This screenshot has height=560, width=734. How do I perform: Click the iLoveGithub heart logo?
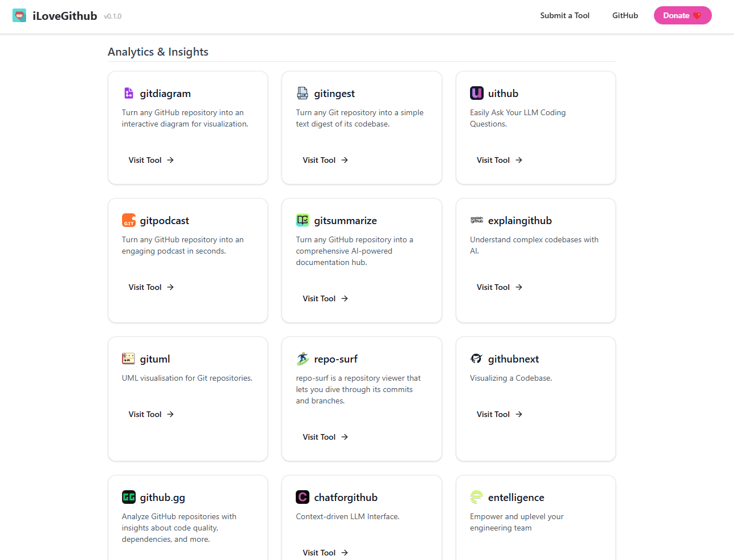(19, 15)
